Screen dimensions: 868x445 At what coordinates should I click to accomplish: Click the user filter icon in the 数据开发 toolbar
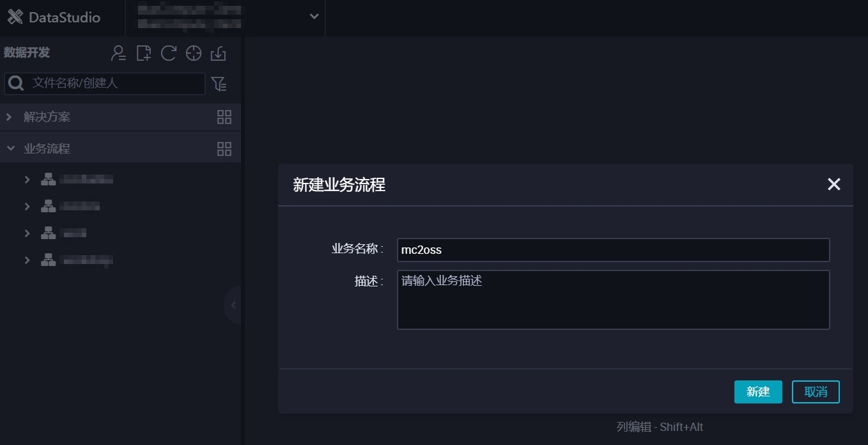tap(118, 53)
